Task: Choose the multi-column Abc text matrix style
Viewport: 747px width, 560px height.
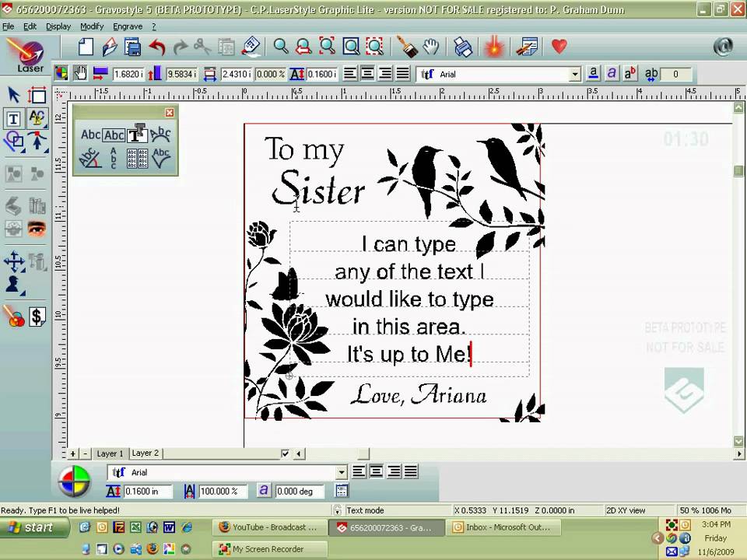Action: point(138,158)
